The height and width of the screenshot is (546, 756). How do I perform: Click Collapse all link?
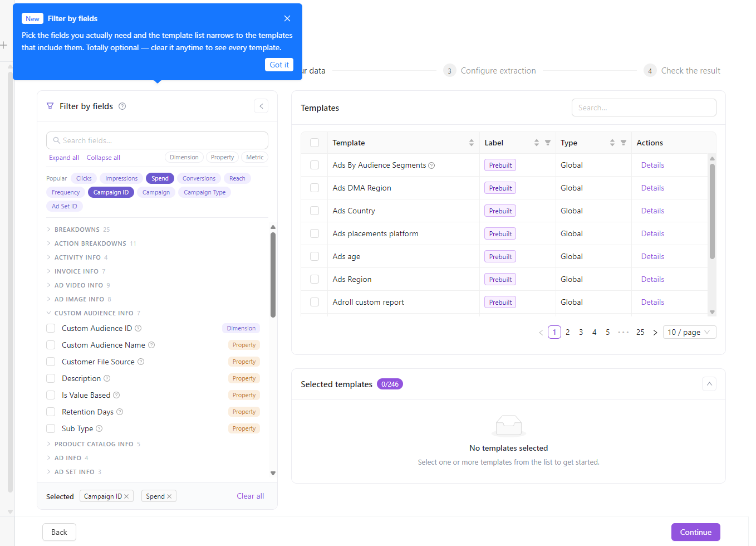click(104, 158)
